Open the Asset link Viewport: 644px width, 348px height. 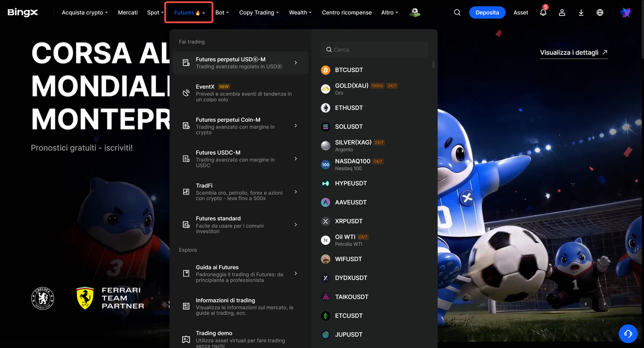click(521, 13)
